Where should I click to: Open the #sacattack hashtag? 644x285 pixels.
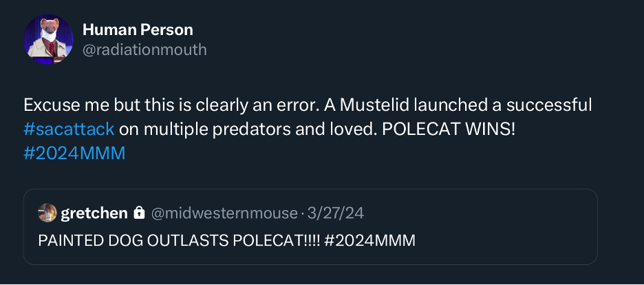point(69,129)
